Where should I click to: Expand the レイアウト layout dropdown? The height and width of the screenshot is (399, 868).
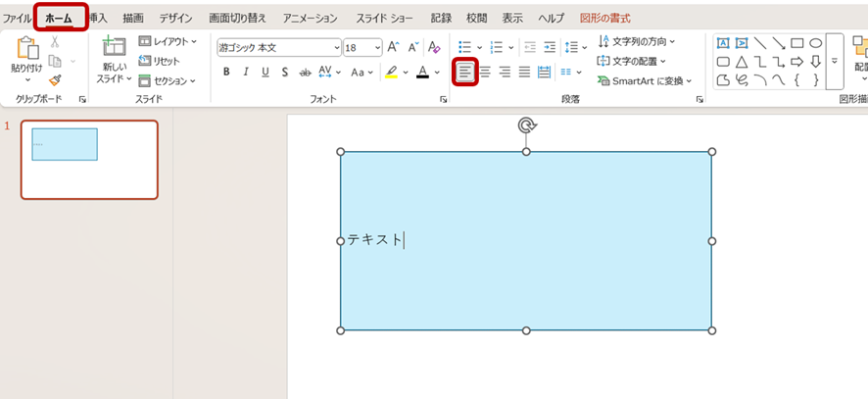pos(168,41)
